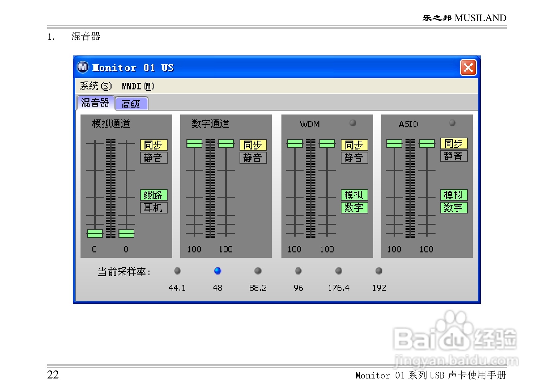Select the 88.2 sample rate indicator
This screenshot has width=553, height=392.
click(258, 271)
